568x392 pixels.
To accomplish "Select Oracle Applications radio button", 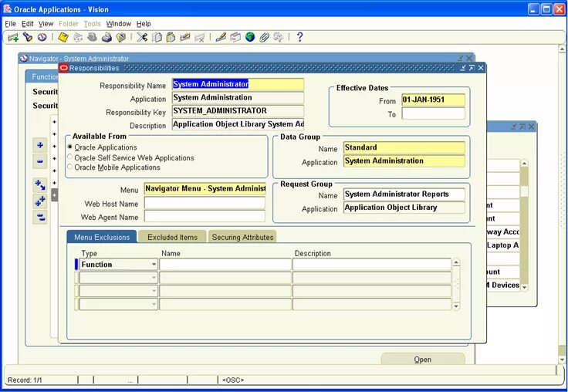I will pyautogui.click(x=70, y=147).
